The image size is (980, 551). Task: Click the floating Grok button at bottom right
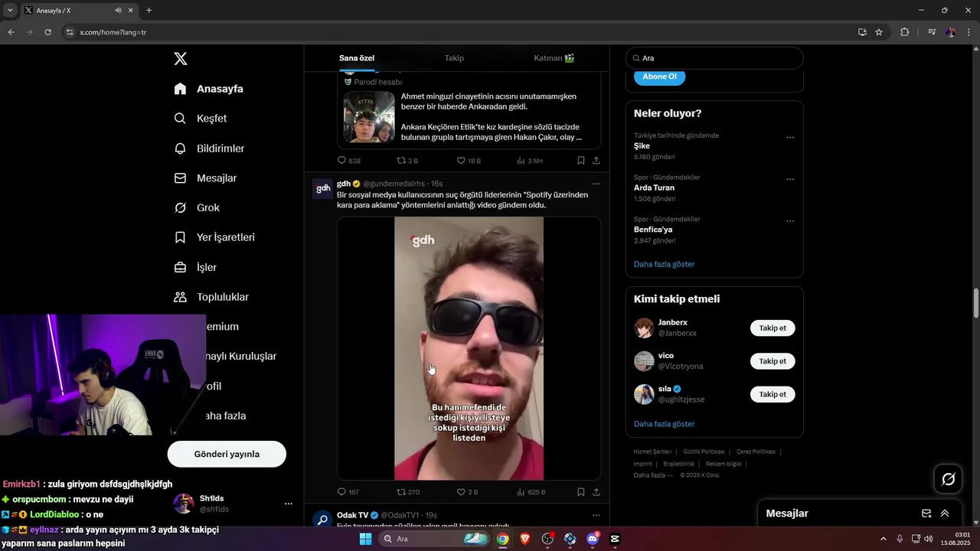coord(948,479)
